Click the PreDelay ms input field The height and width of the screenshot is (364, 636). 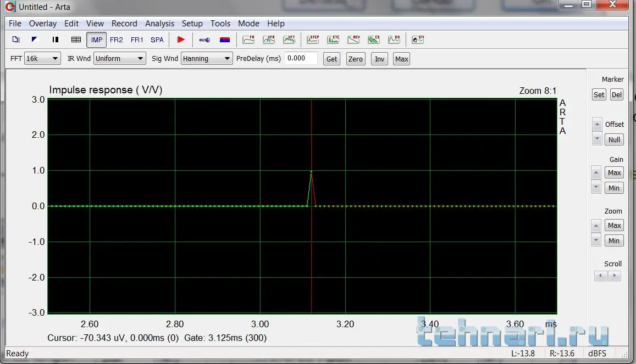click(301, 58)
